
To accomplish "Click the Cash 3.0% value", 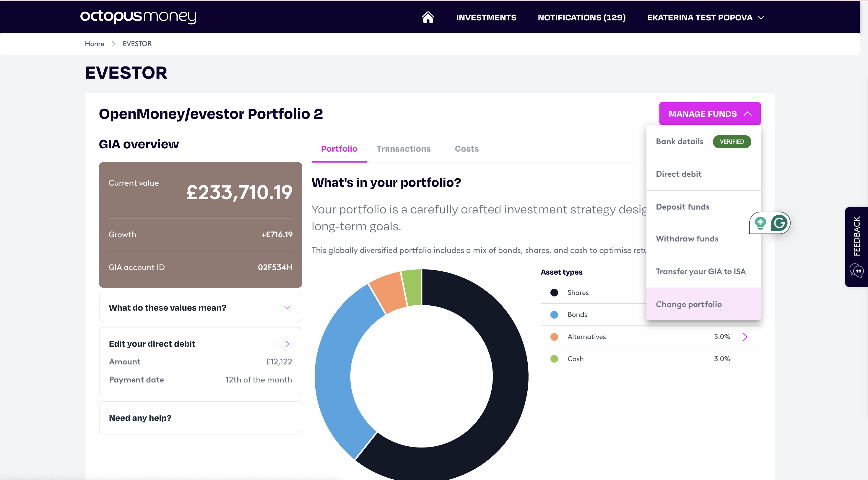I will (721, 359).
